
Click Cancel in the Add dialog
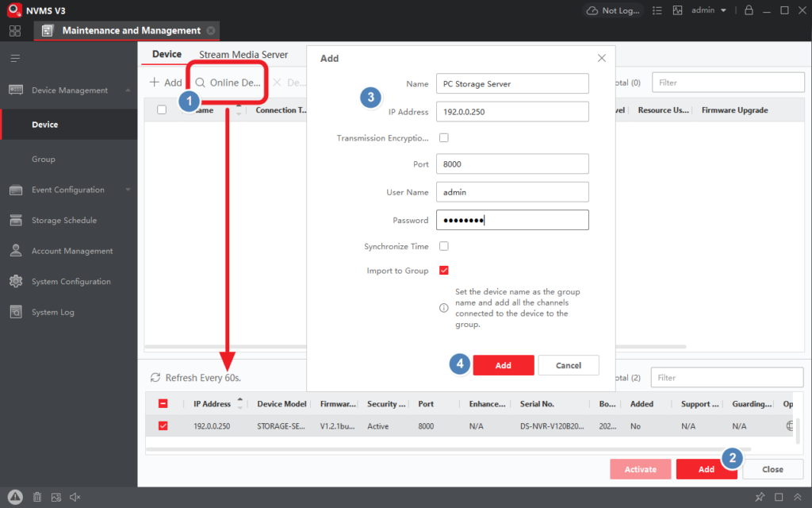[569, 365]
